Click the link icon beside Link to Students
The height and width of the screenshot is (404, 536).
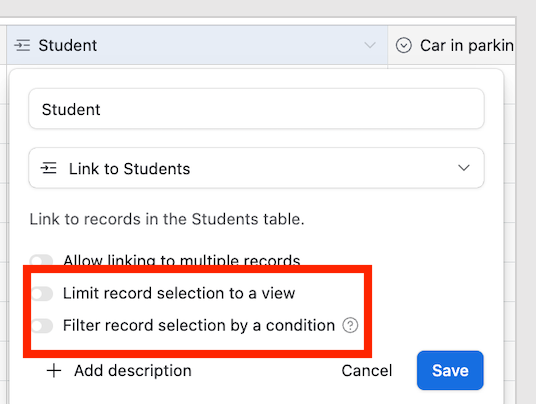point(49,168)
